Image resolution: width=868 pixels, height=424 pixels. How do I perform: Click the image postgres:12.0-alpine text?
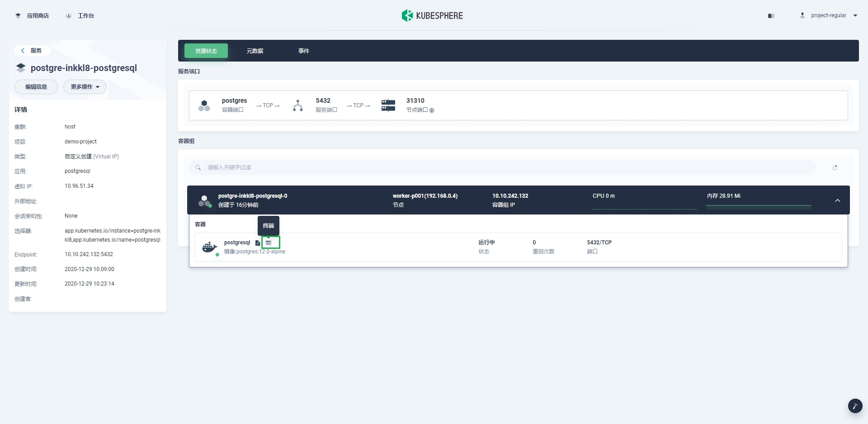tap(255, 252)
